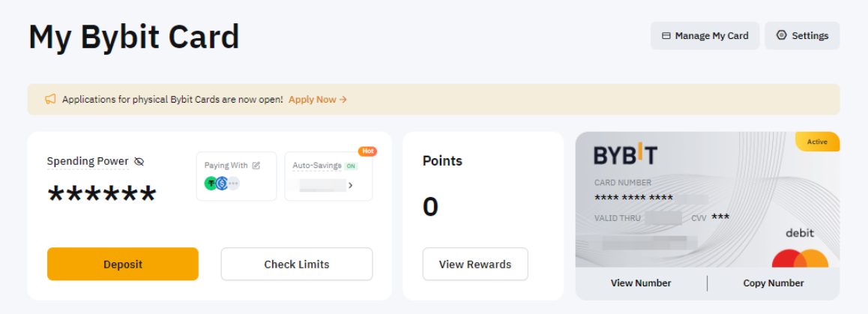
Task: Toggle Spending Power visibility eye icon
Action: tap(139, 161)
